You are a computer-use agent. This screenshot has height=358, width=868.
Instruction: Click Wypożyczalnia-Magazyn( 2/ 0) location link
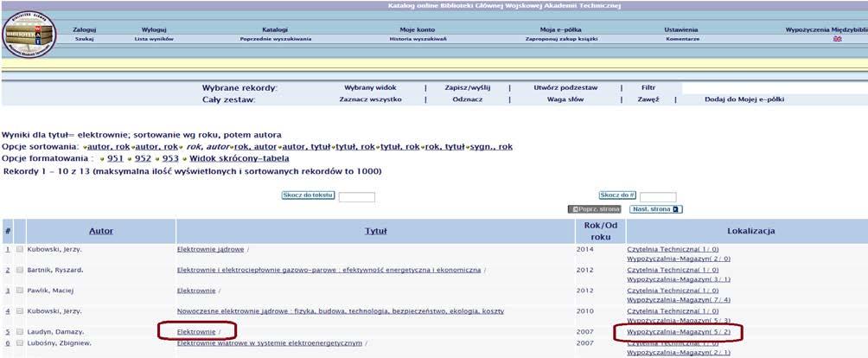click(x=679, y=259)
